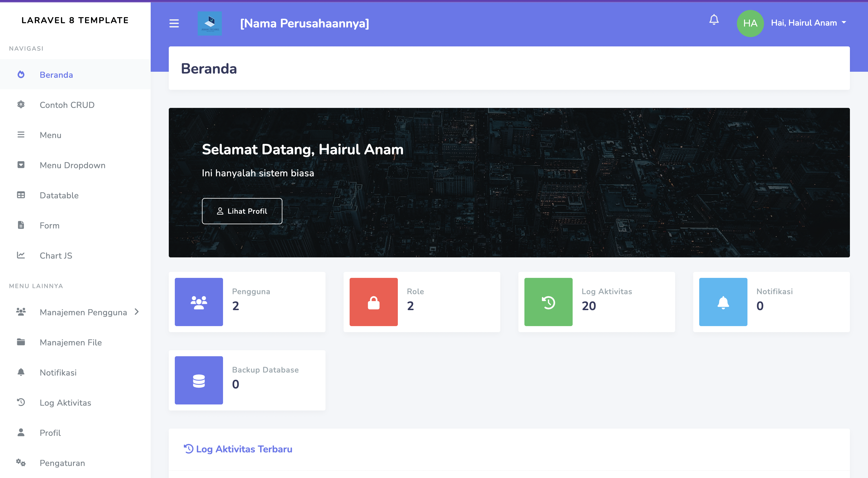The image size is (868, 478).
Task: Click the green Log Aktivitas history icon
Action: tap(548, 302)
